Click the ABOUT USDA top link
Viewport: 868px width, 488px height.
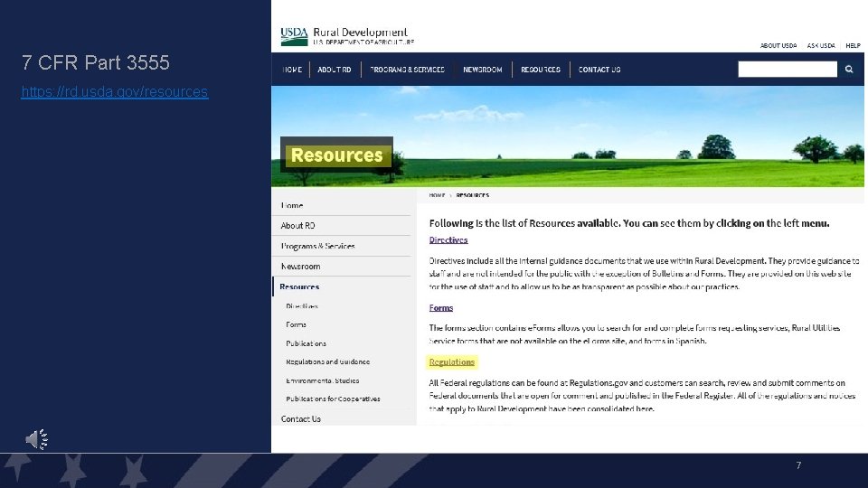[778, 45]
